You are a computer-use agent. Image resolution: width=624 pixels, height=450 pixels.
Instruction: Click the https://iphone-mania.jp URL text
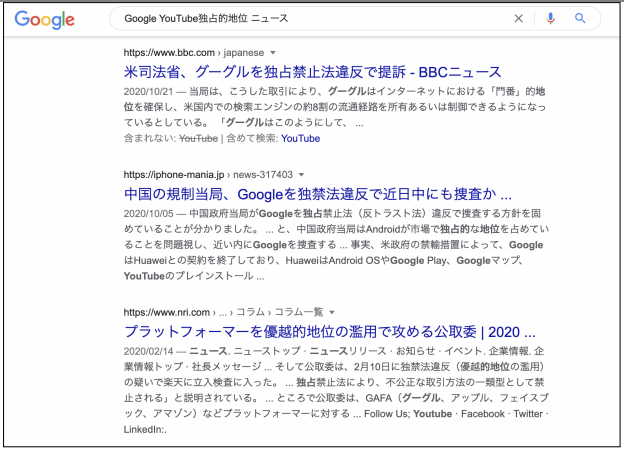pyautogui.click(x=174, y=175)
